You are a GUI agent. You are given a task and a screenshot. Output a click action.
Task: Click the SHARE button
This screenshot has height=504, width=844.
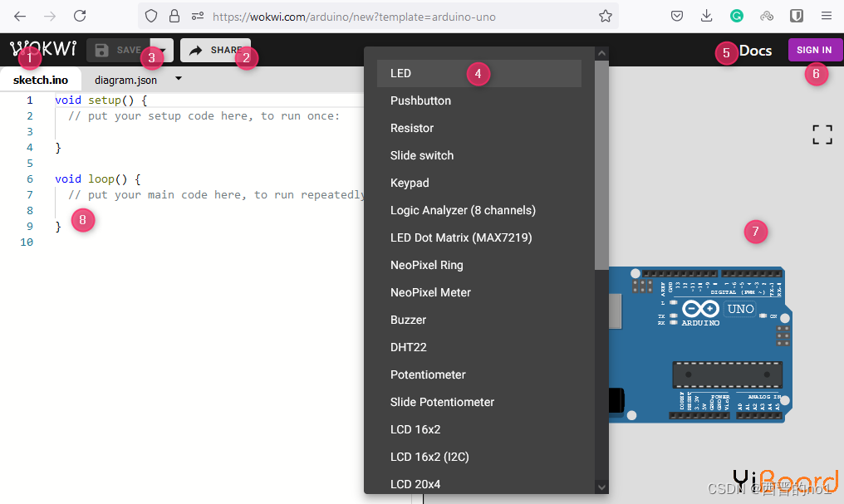[x=215, y=50]
